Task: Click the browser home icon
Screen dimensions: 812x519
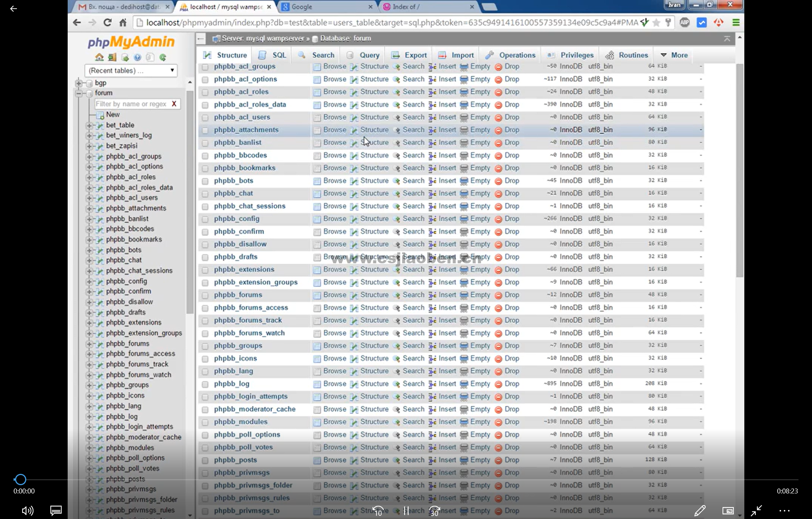Action: (123, 23)
